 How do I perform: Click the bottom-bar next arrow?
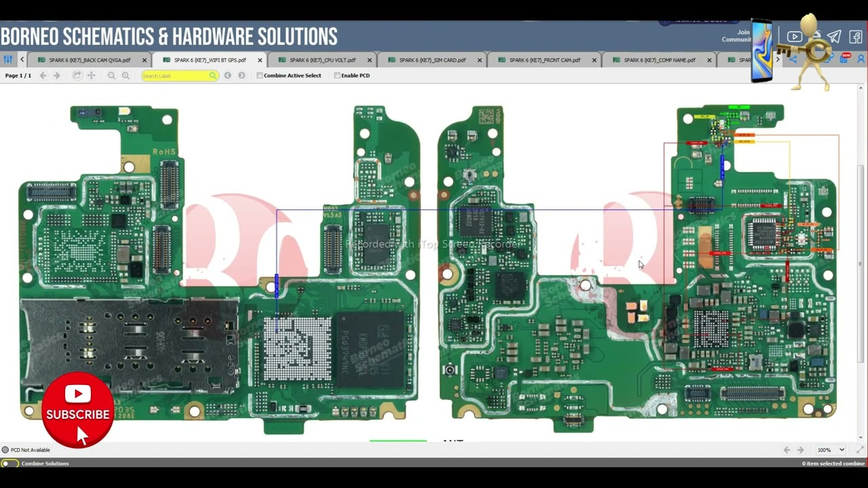pyautogui.click(x=801, y=450)
